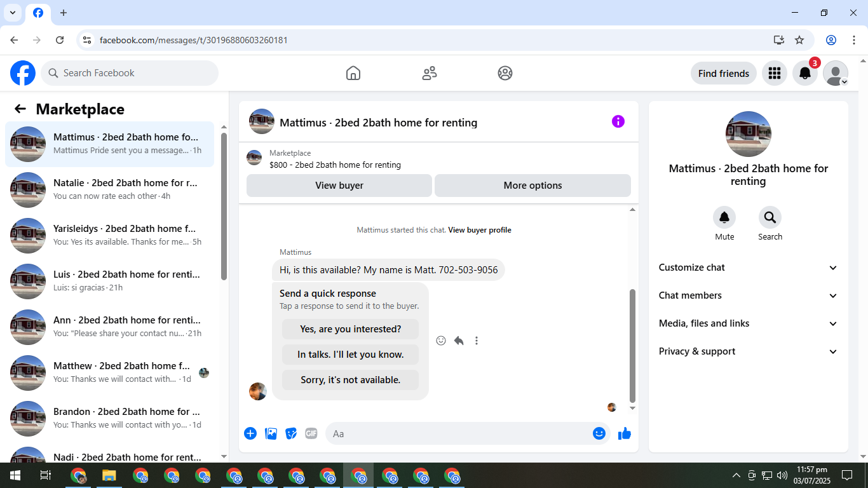Open conversation information purple icon
The image size is (868, 488).
click(x=618, y=121)
